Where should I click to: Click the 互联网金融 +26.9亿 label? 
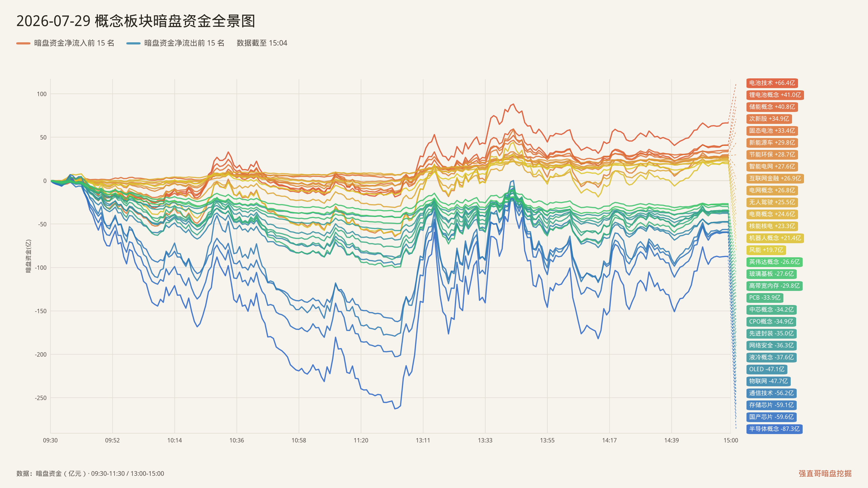[775, 178]
